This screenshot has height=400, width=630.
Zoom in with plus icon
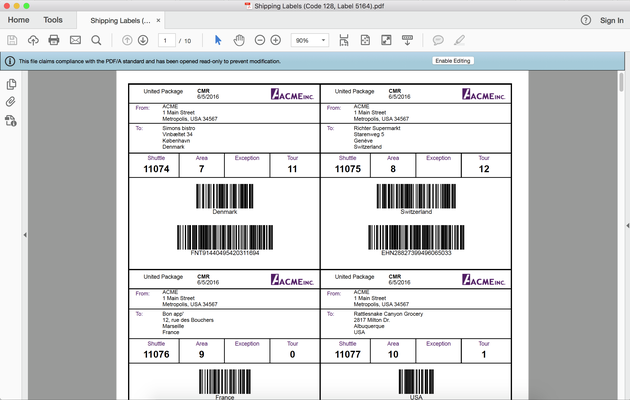276,40
